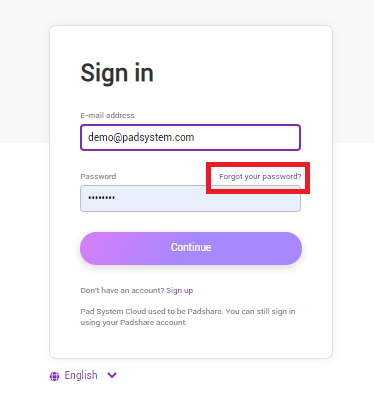Click the Don't have an account text
The image size is (374, 404).
pyautogui.click(x=122, y=290)
